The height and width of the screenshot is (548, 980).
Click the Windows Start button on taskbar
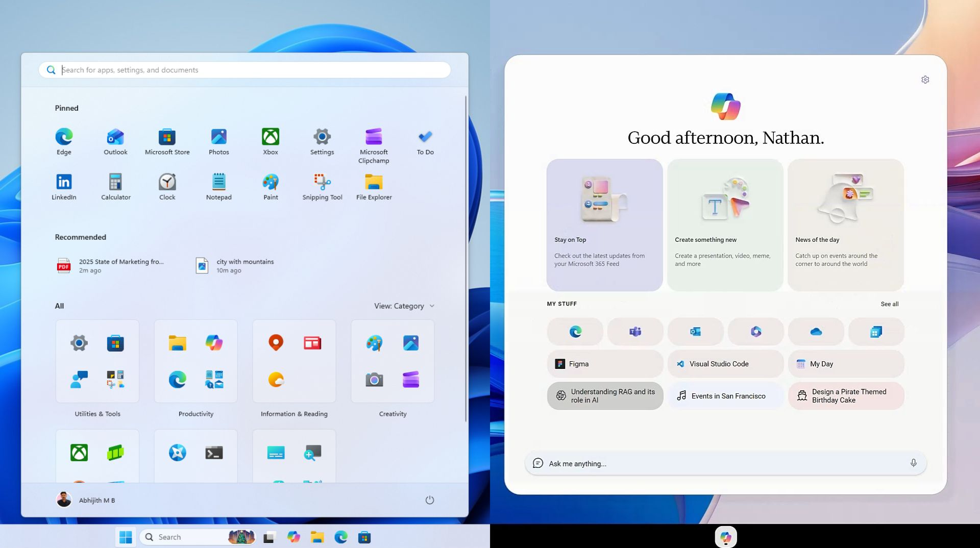pos(126,537)
